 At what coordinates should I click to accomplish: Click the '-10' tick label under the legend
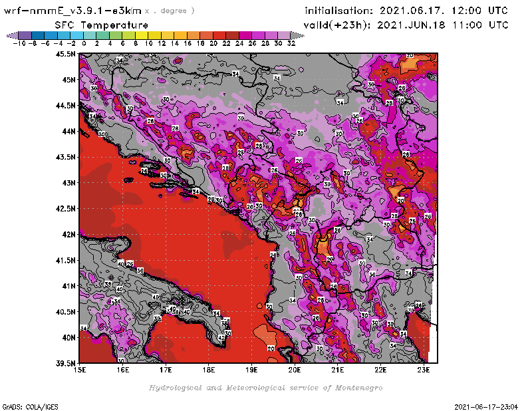point(19,43)
